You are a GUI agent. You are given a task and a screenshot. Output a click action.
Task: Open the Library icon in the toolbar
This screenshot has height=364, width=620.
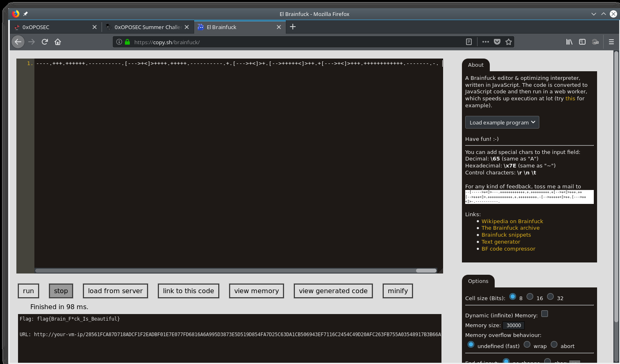point(569,42)
